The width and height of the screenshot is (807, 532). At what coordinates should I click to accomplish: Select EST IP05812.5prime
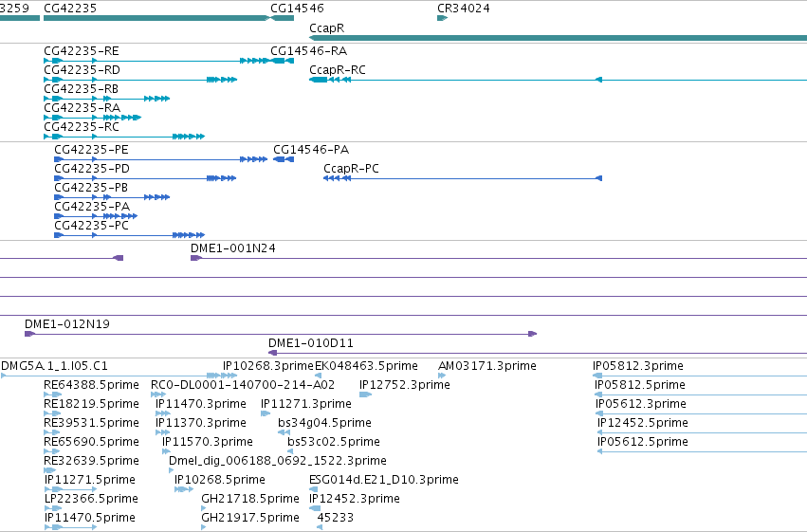coord(640,385)
